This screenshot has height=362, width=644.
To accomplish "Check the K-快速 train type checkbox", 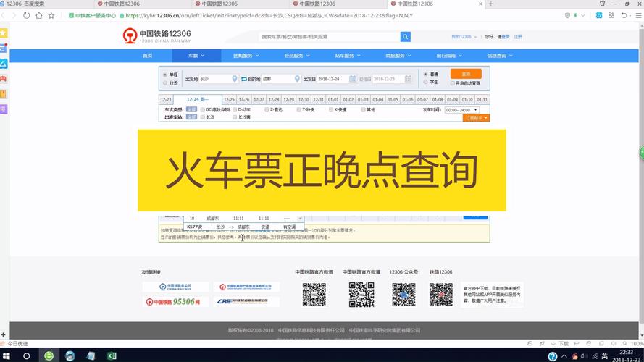I will click(x=330, y=110).
